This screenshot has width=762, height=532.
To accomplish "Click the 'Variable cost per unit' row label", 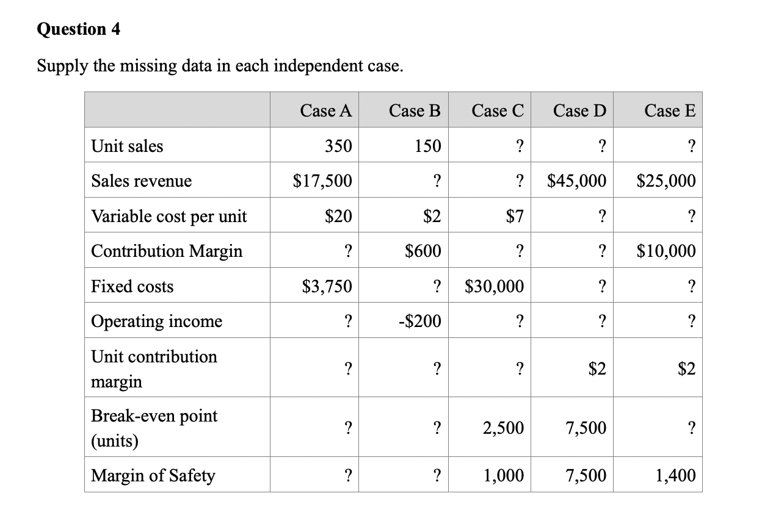I will pyautogui.click(x=169, y=216).
